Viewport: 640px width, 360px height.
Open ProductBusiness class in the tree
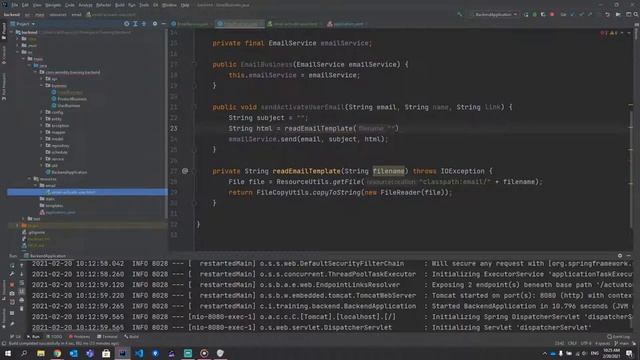(72, 99)
